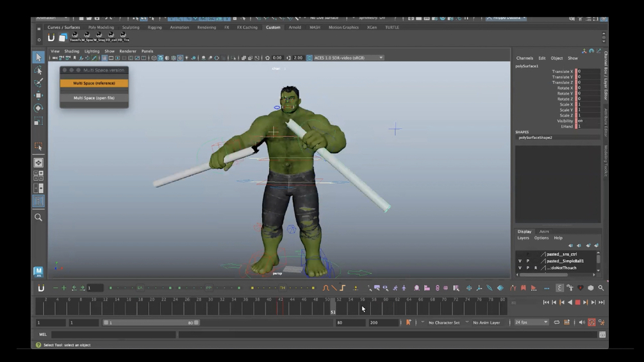Click the green plus icon in animation toolbar
The height and width of the screenshot is (362, 644).
tap(63, 288)
